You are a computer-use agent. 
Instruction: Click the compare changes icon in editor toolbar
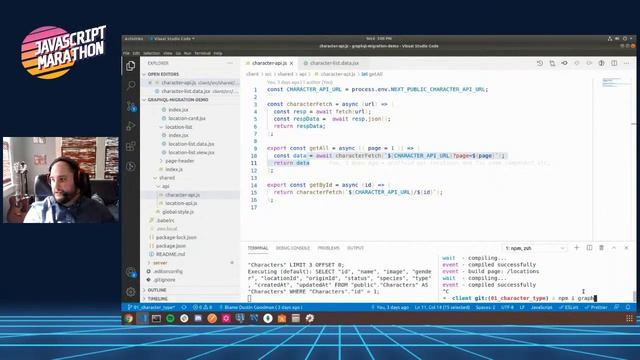[552, 63]
